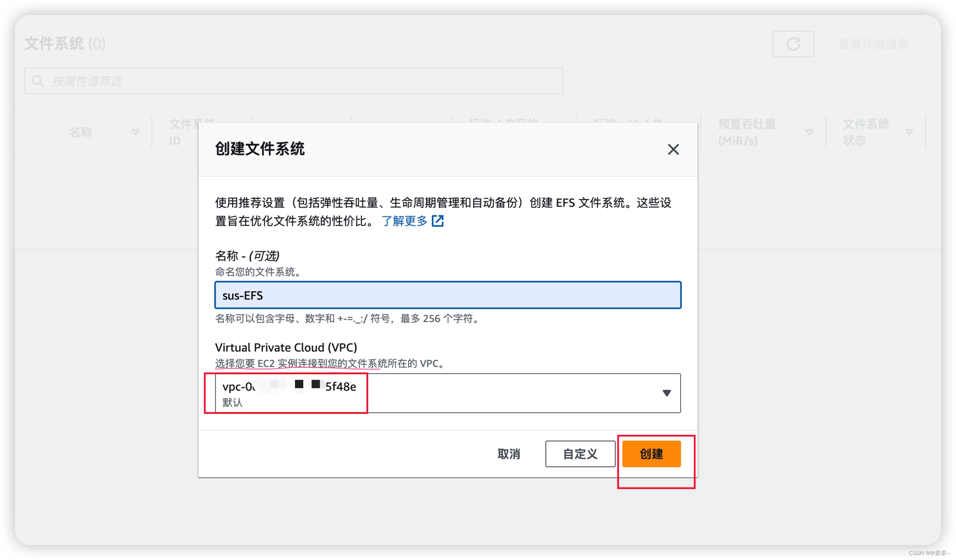Click the search magnifier icon in filter box
This screenshot has height=560, width=956.
pos(37,81)
